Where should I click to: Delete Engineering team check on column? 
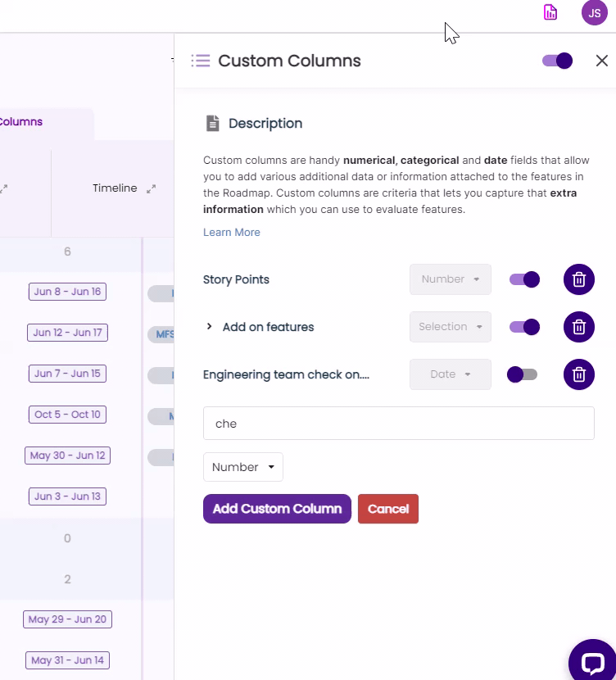coord(578,374)
